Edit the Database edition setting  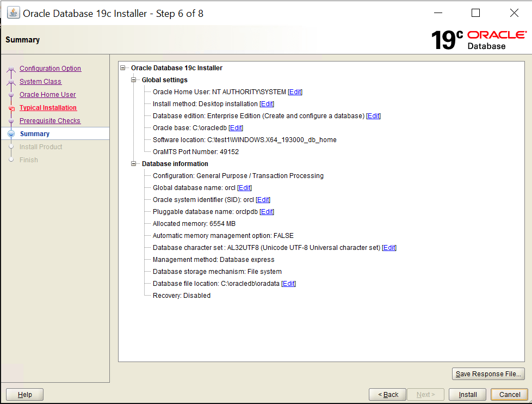click(x=374, y=116)
